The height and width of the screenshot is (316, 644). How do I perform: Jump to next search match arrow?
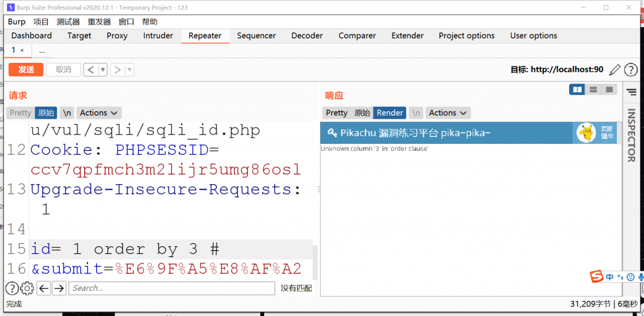(59, 288)
